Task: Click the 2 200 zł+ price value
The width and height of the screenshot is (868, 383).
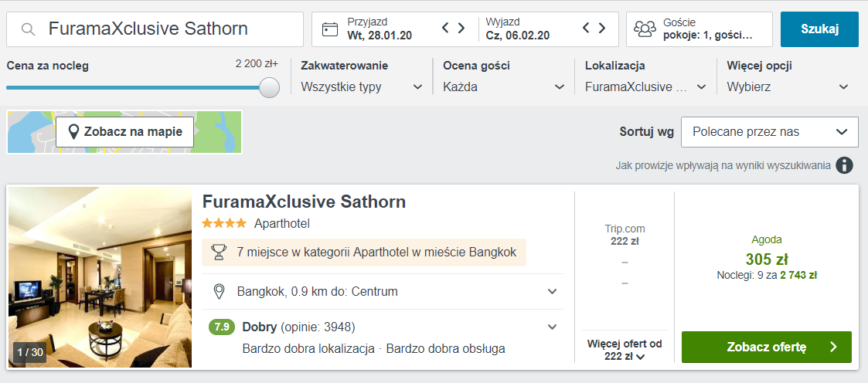Action: [257, 64]
